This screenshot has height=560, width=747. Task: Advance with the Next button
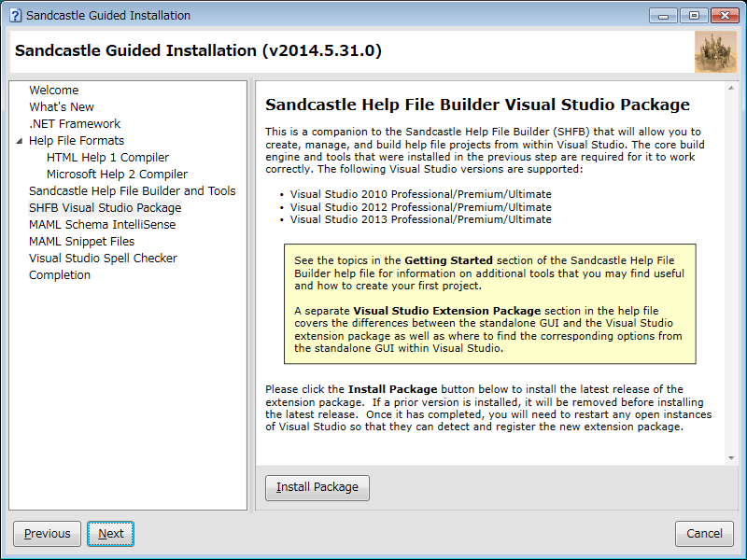[110, 534]
